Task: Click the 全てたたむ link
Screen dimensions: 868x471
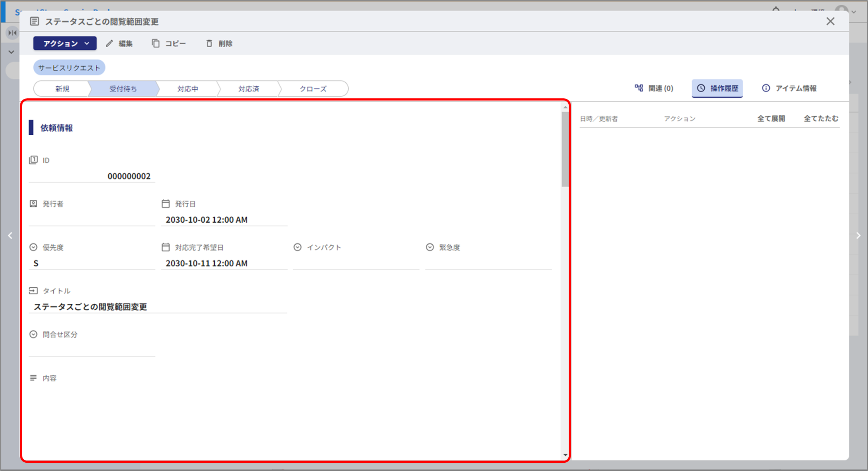Action: click(x=821, y=118)
